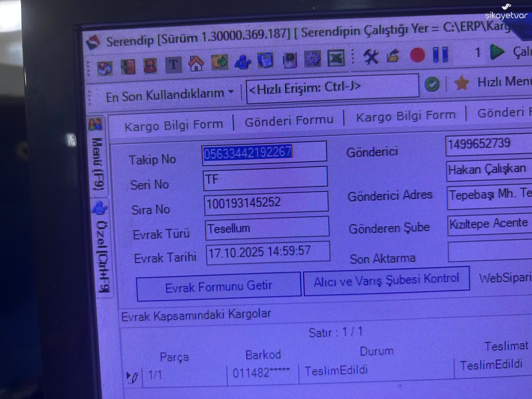Open the En Son Kullandıklarım dropdown
Viewport: 532px width, 399px height.
coord(170,95)
